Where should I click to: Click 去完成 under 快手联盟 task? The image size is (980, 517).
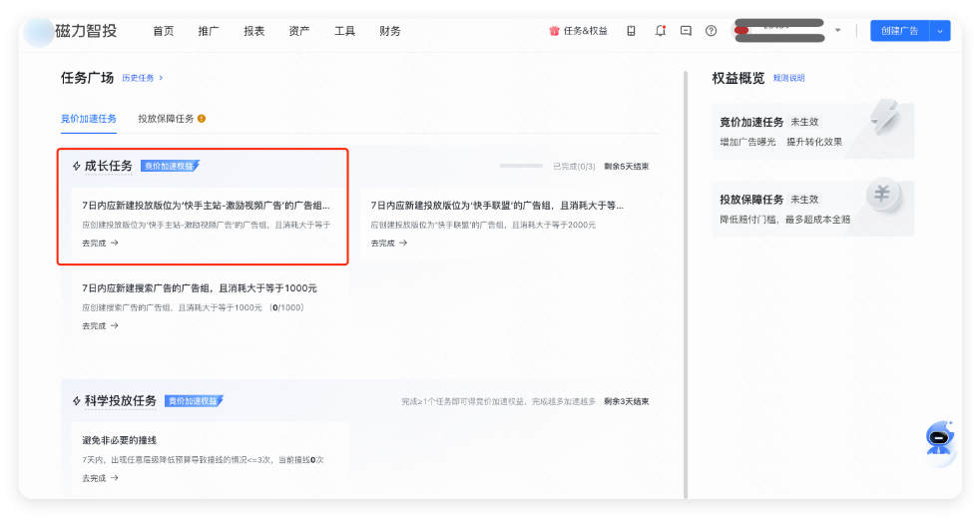click(x=389, y=244)
